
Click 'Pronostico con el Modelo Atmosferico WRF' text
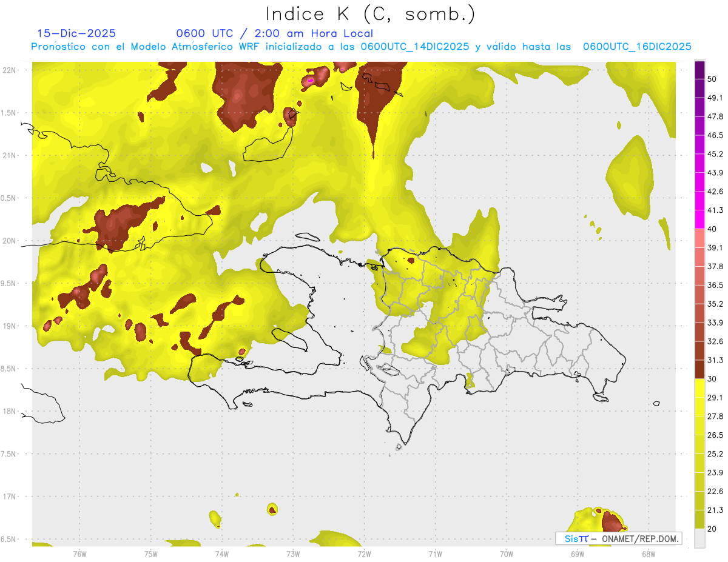click(146, 47)
